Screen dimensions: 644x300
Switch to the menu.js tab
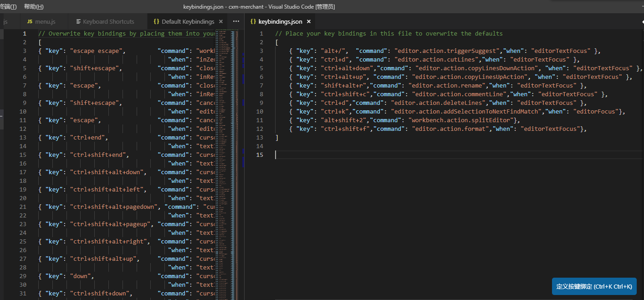click(41, 21)
